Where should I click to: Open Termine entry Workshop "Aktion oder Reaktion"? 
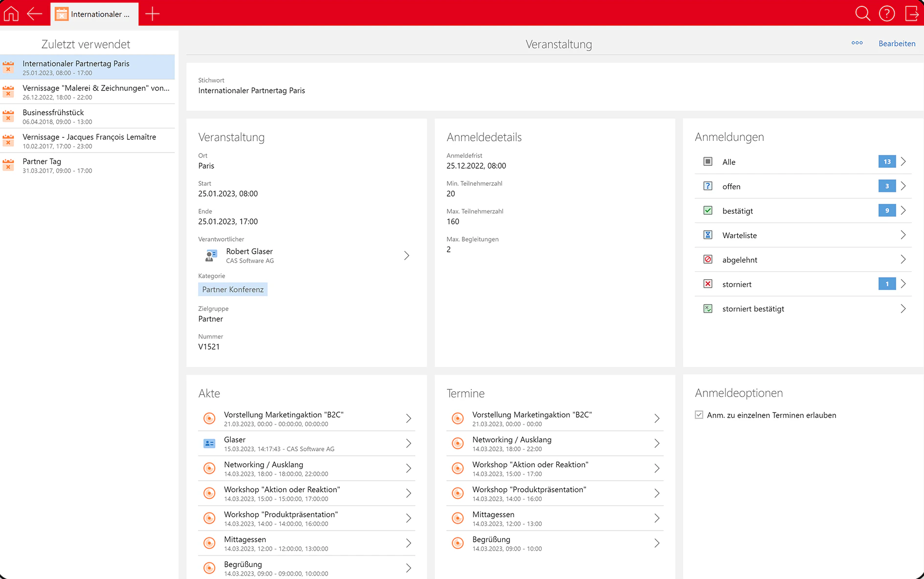(x=555, y=468)
